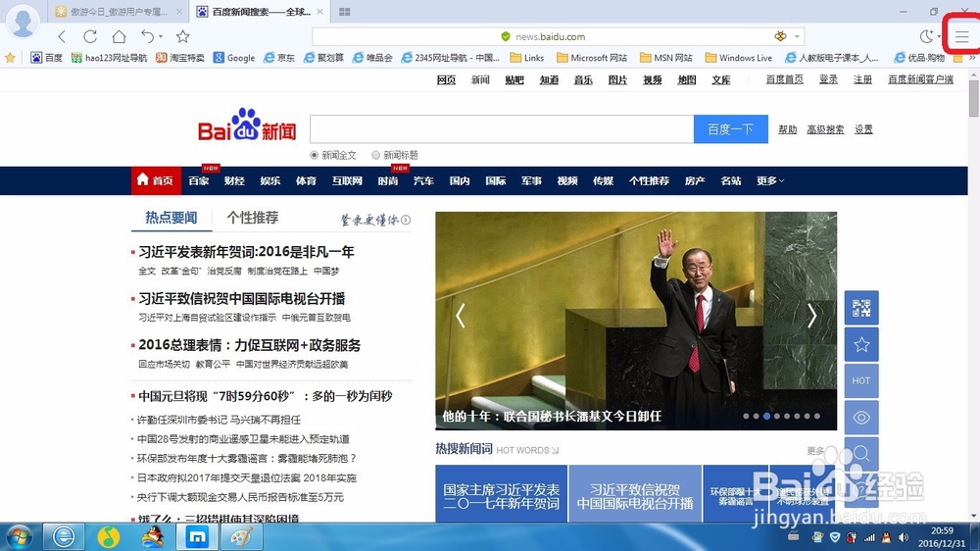980x551 pixels.
Task: Click the eye side button
Action: pos(861,417)
